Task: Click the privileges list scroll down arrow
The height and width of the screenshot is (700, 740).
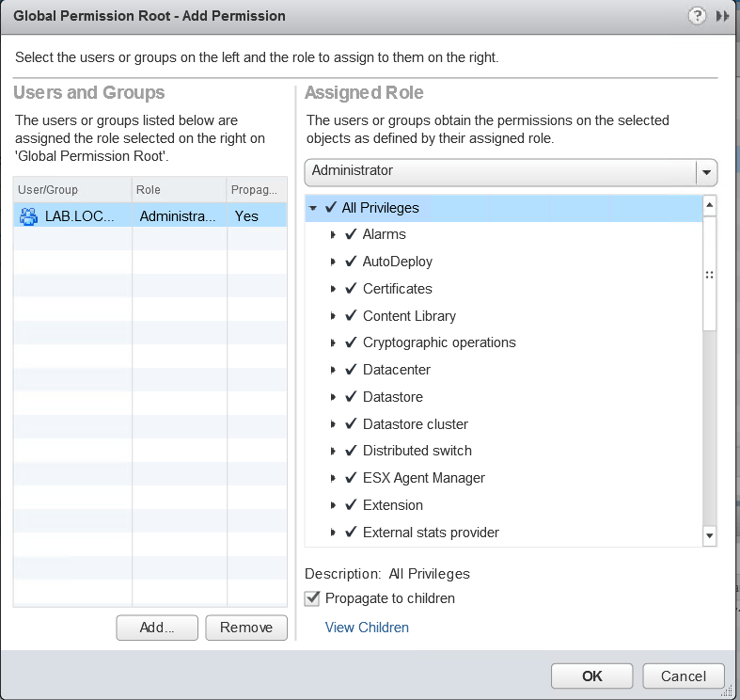Action: [x=709, y=535]
